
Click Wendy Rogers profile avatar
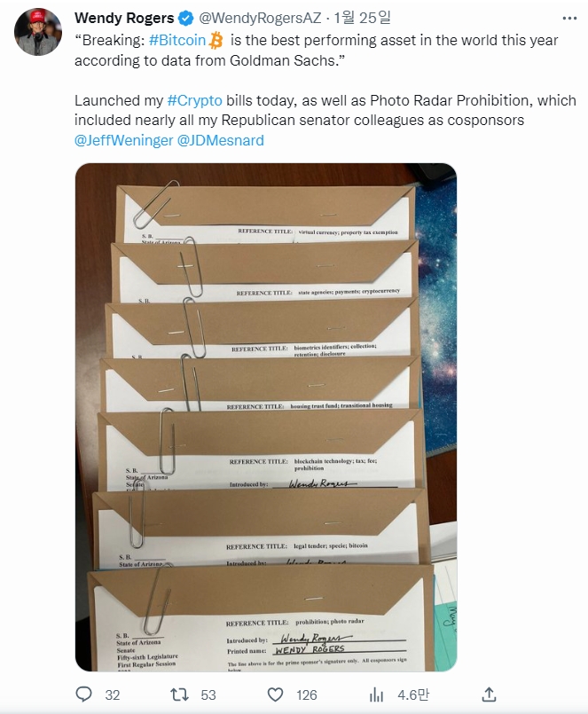(x=38, y=31)
